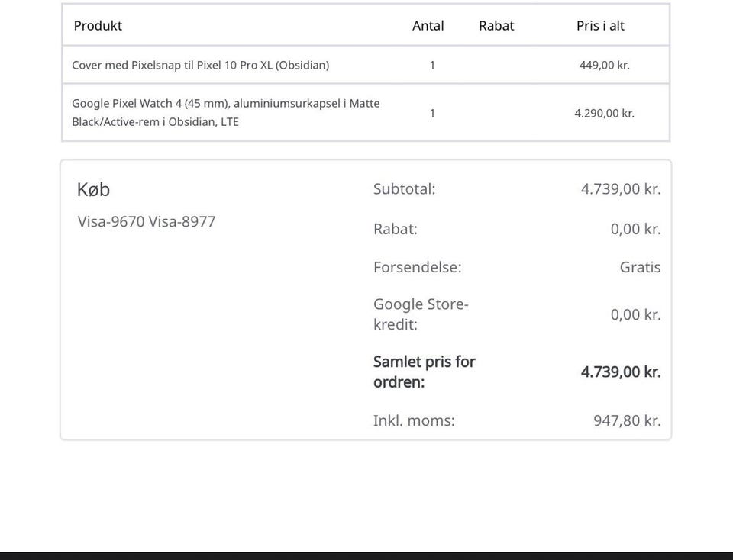Click the Forsendelse label
Image resolution: width=733 pixels, height=560 pixels.
coord(417,268)
